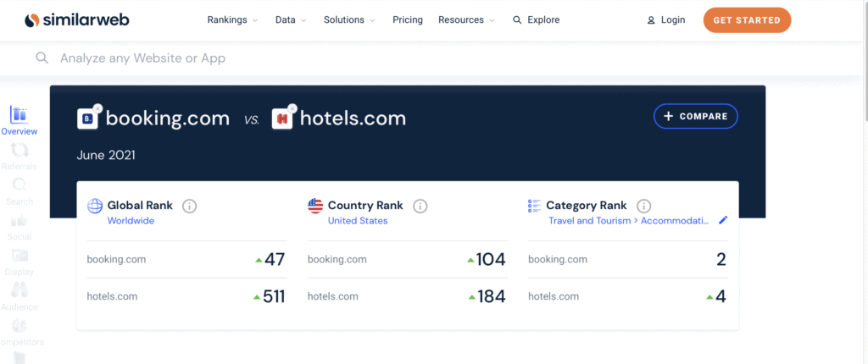Click the Analyze any Website or App field
This screenshot has width=868, height=364.
pyautogui.click(x=254, y=58)
